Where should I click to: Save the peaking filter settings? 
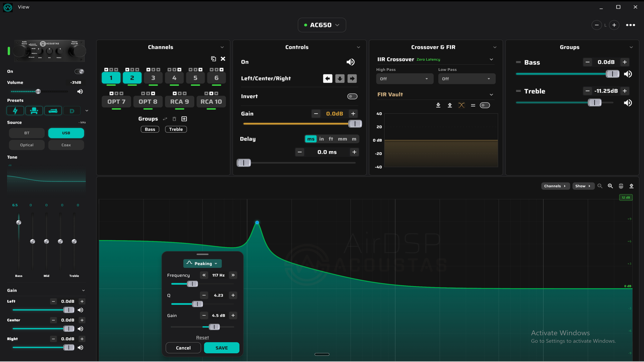coord(222,348)
